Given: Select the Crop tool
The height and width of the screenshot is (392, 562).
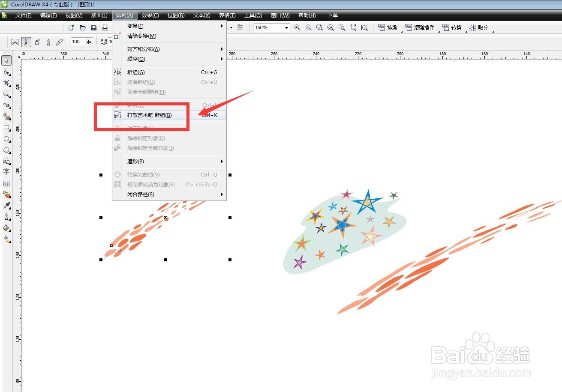Looking at the screenshot, I should [x=6, y=83].
